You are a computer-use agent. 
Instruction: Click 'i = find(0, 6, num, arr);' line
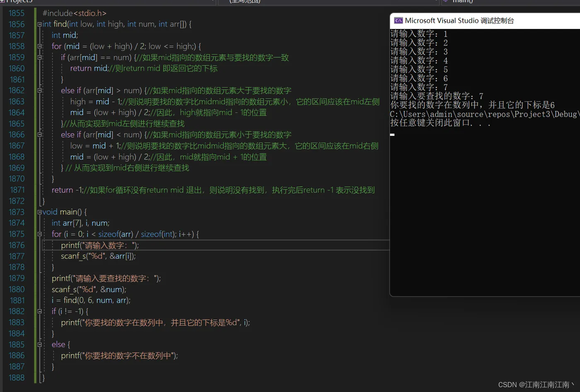tap(91, 300)
